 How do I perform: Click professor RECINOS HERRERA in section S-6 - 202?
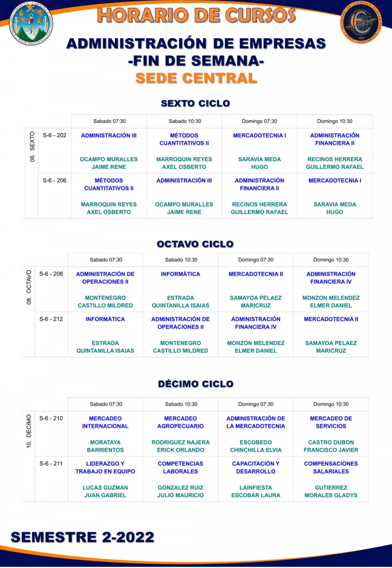coord(334,163)
